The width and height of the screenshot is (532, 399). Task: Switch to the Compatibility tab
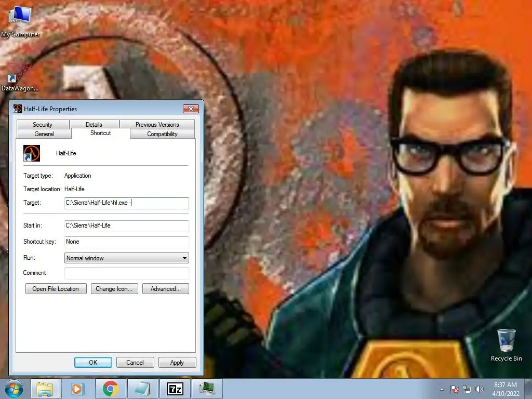(162, 134)
